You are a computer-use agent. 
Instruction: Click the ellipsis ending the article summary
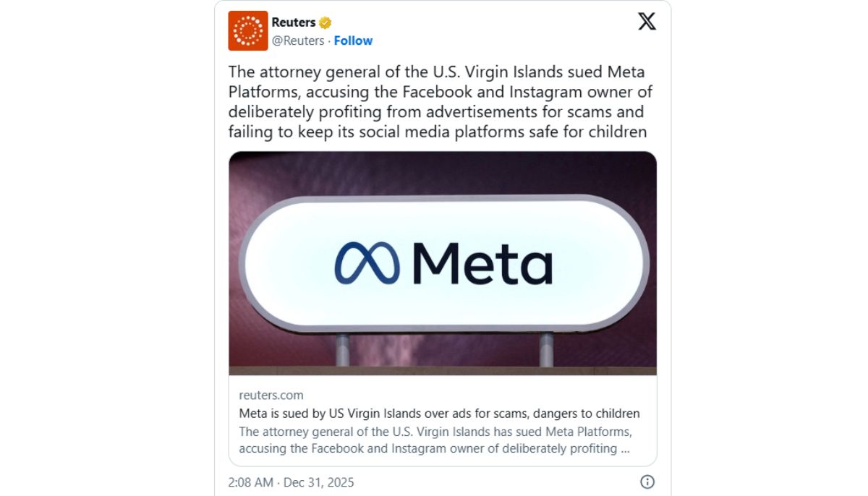[624, 448]
